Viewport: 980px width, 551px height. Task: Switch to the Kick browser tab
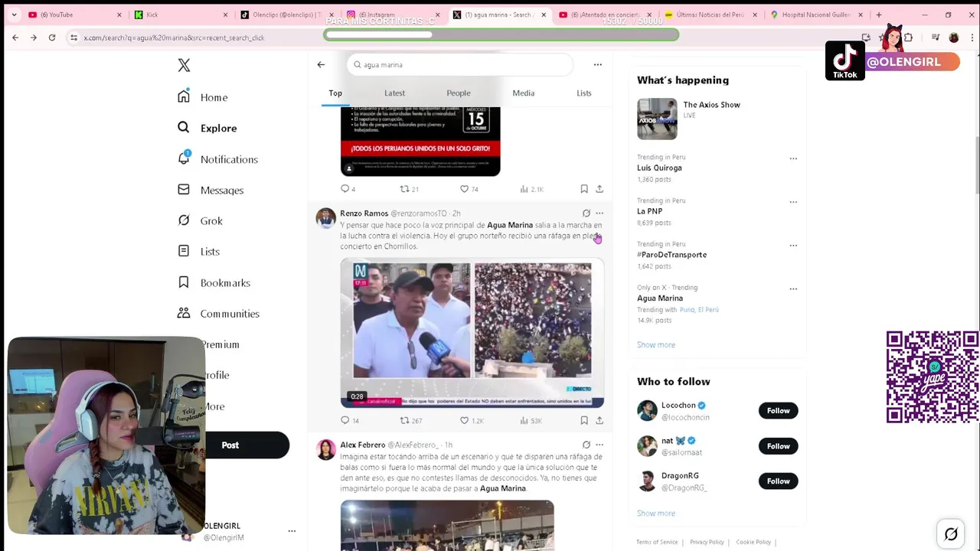pos(180,15)
